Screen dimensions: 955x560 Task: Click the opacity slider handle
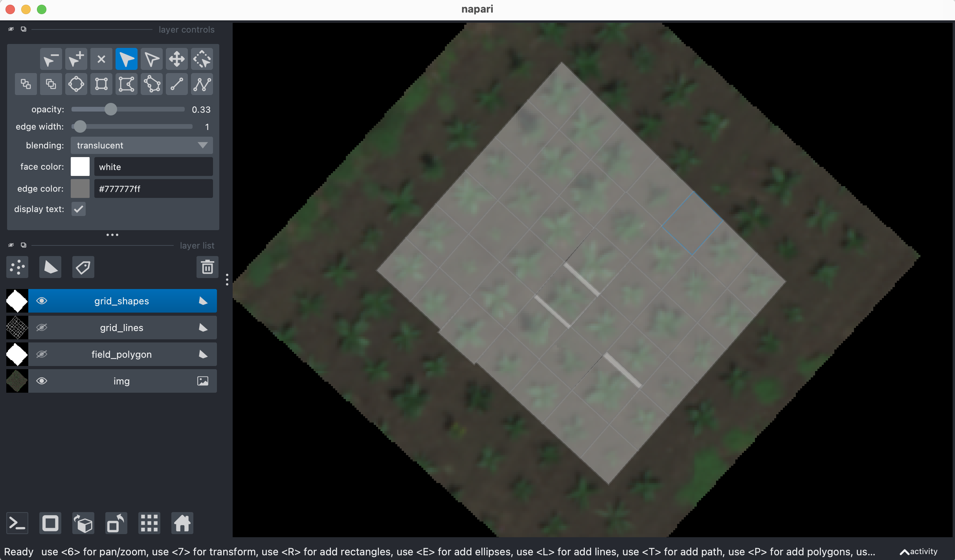111,109
